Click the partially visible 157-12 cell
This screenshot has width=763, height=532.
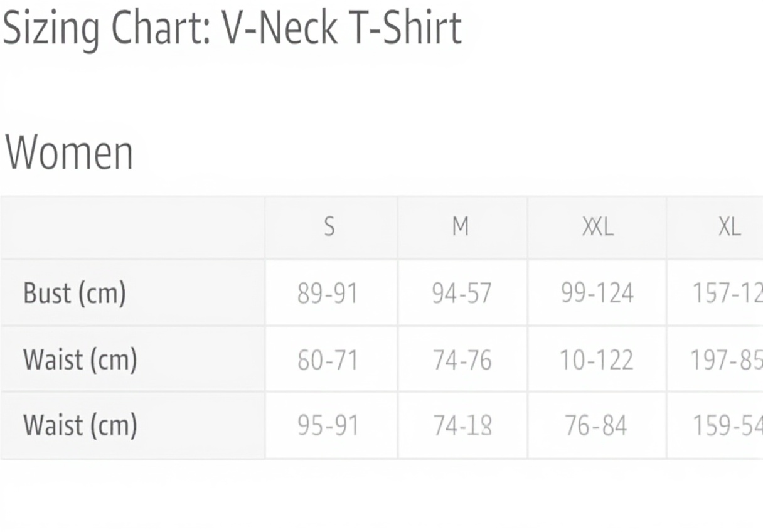(727, 294)
